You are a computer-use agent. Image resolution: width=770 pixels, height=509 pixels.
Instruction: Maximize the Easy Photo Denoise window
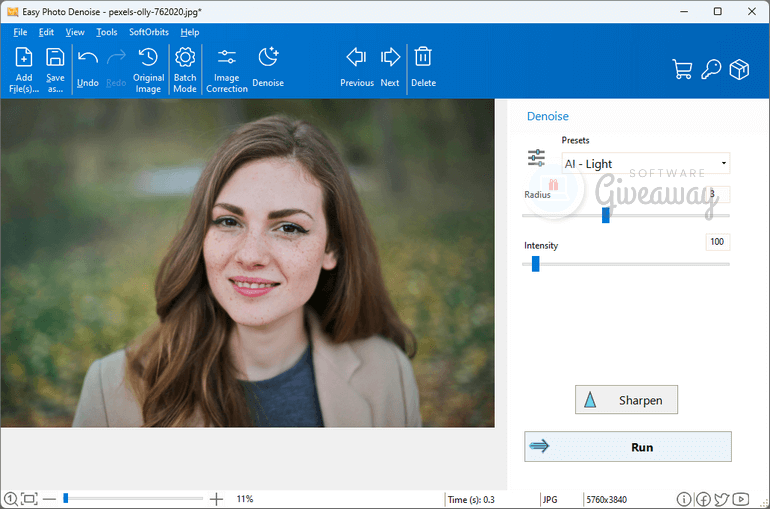coord(717,11)
